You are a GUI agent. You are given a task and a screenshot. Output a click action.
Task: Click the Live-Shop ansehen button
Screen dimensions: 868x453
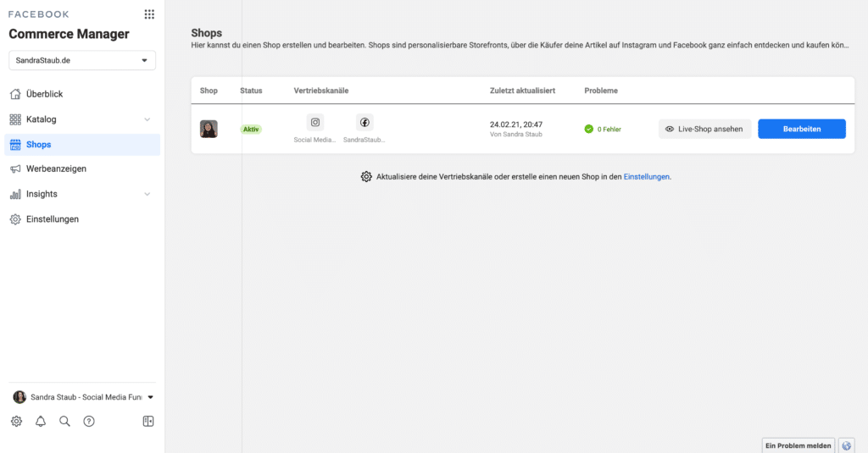click(704, 129)
